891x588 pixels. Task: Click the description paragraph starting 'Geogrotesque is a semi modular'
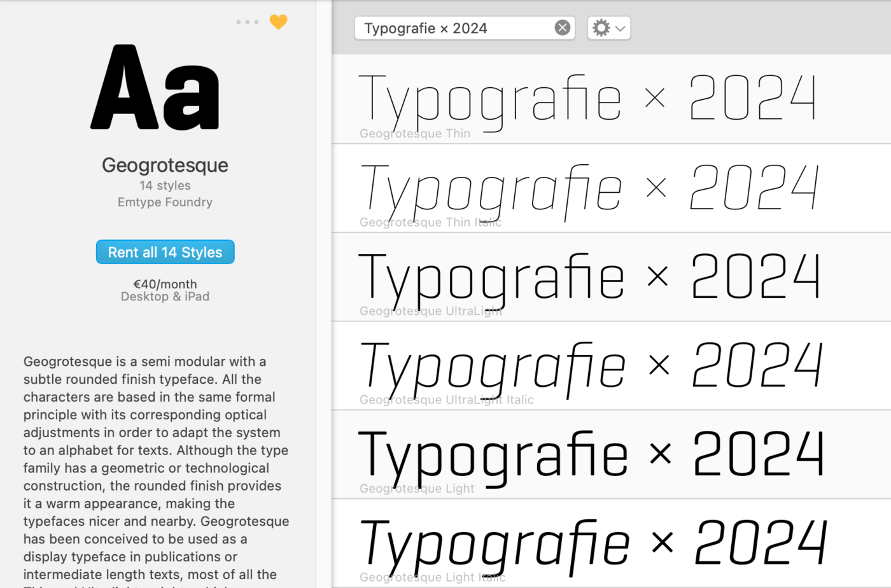point(157,470)
